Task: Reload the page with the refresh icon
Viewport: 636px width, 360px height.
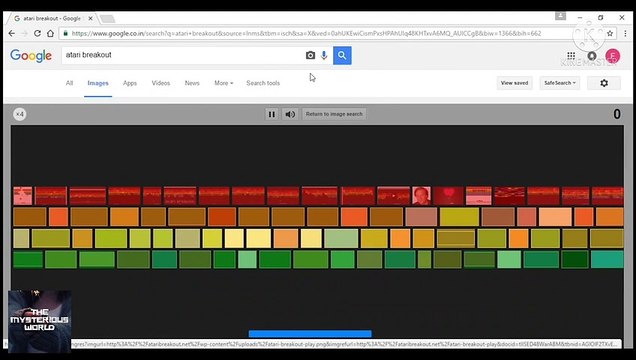Action: pyautogui.click(x=37, y=34)
